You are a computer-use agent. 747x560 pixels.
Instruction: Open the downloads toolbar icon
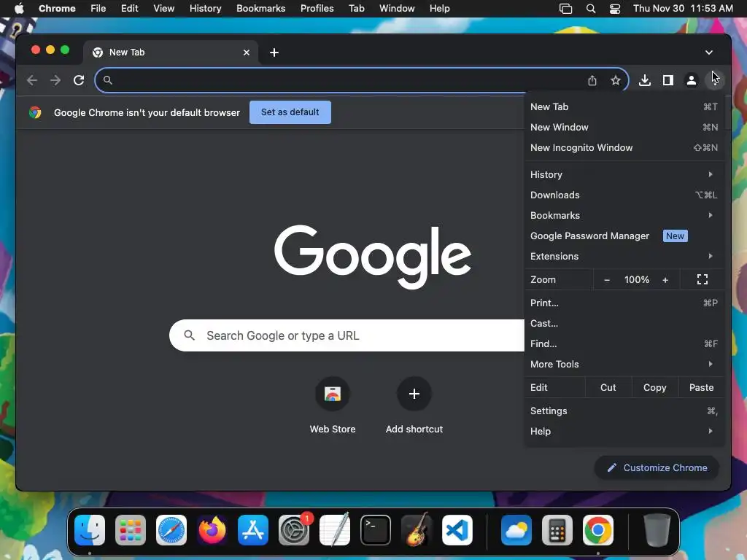645,80
